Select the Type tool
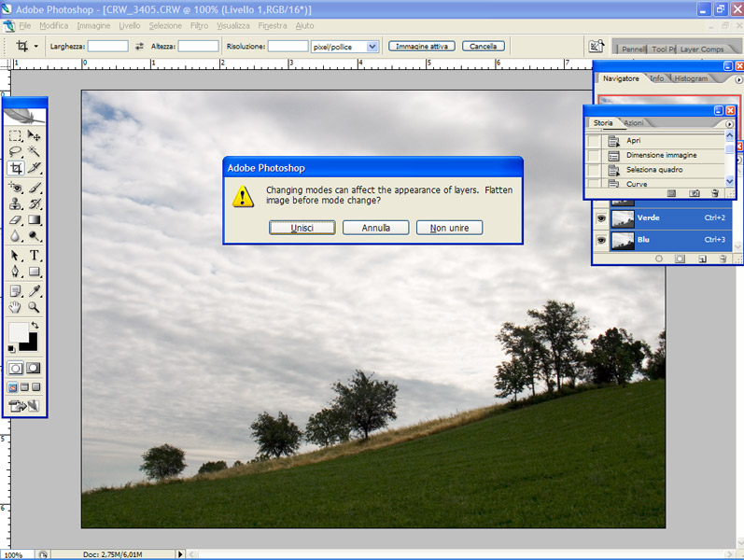The image size is (744, 560). tap(35, 255)
